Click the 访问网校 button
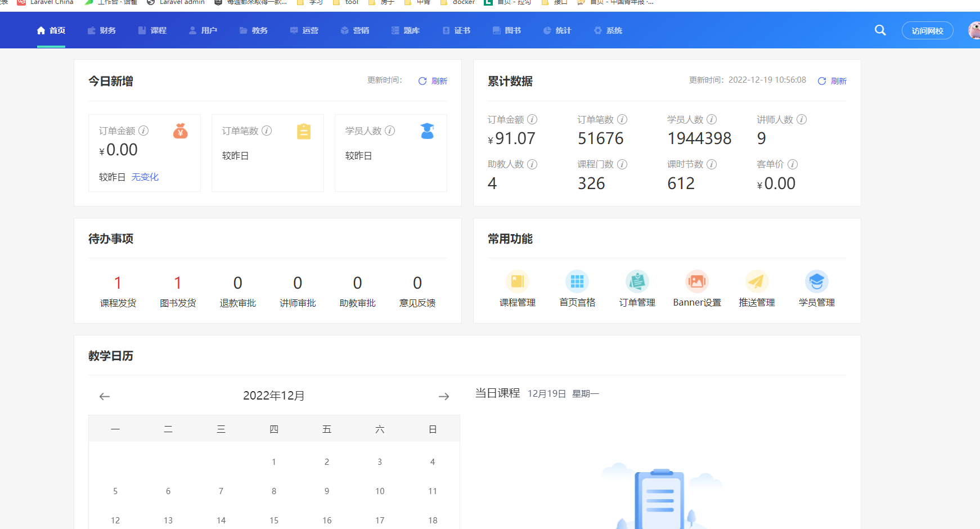The height and width of the screenshot is (529, 980). click(x=927, y=30)
